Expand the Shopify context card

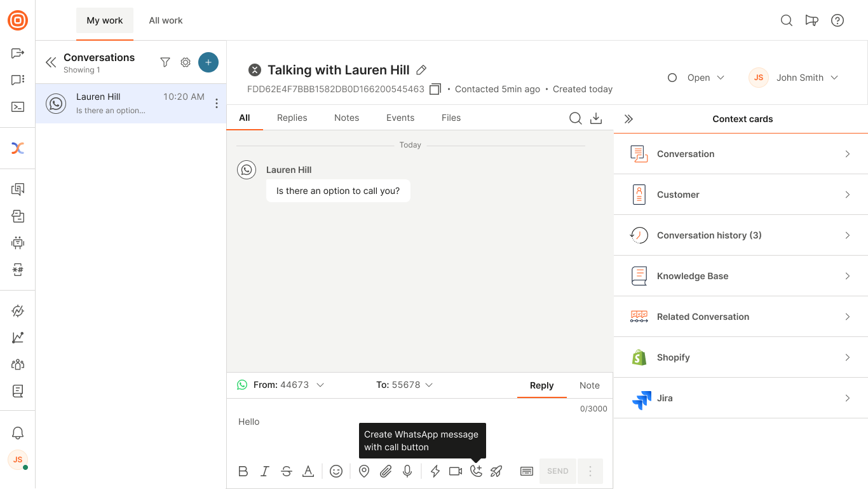pyautogui.click(x=741, y=357)
